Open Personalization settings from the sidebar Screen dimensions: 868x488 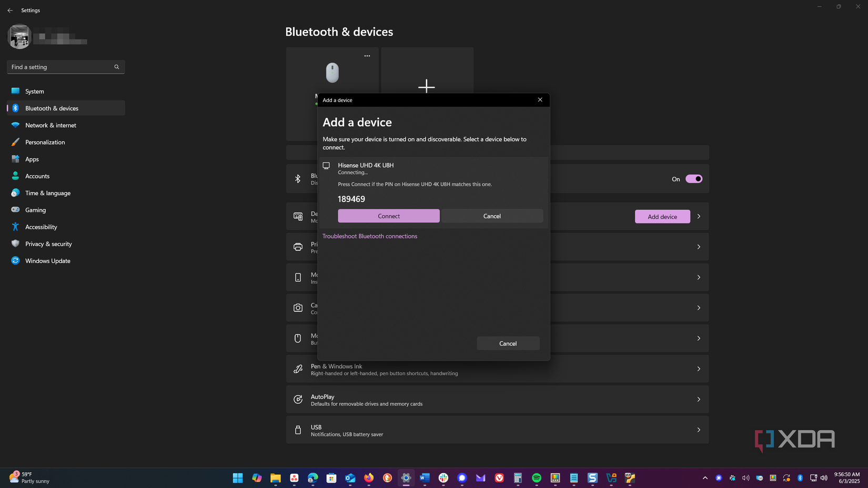[x=15, y=142]
